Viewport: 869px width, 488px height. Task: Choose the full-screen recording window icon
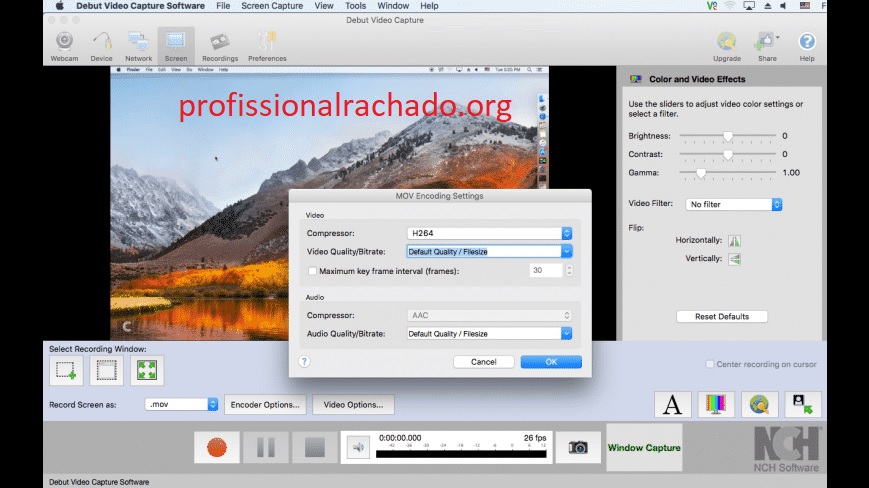(147, 370)
